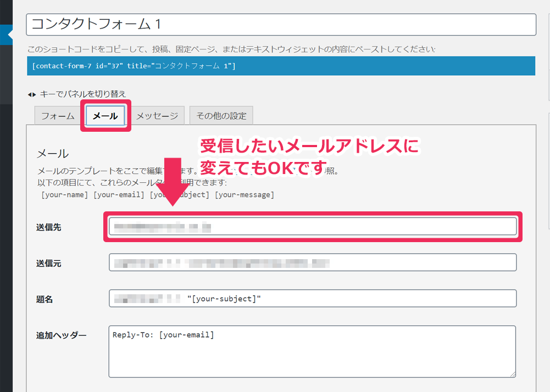This screenshot has width=550, height=392.
Task: Click the arrow-keys icon beside キーでパネルを切り替え
Action: (x=31, y=94)
